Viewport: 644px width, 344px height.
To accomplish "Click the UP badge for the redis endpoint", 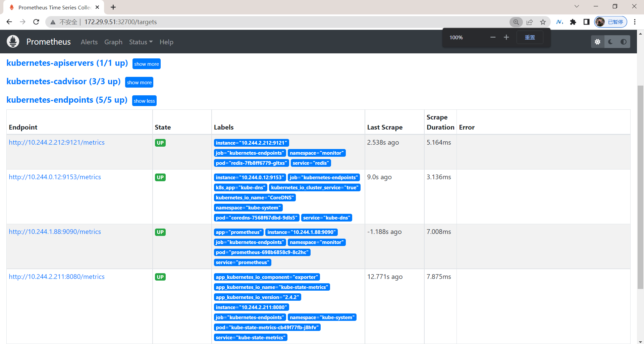I will (x=160, y=143).
